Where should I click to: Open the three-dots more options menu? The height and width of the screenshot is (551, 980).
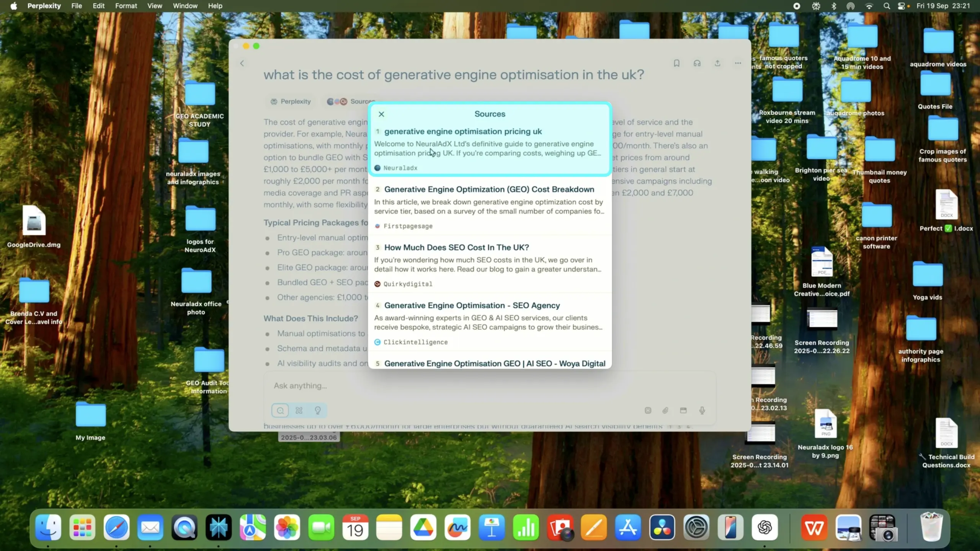point(738,63)
